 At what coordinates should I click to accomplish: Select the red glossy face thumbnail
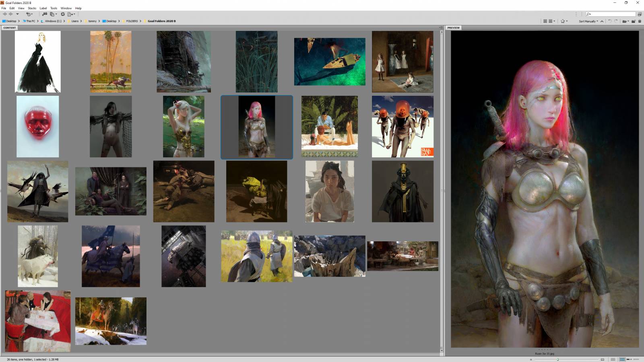pyautogui.click(x=37, y=126)
